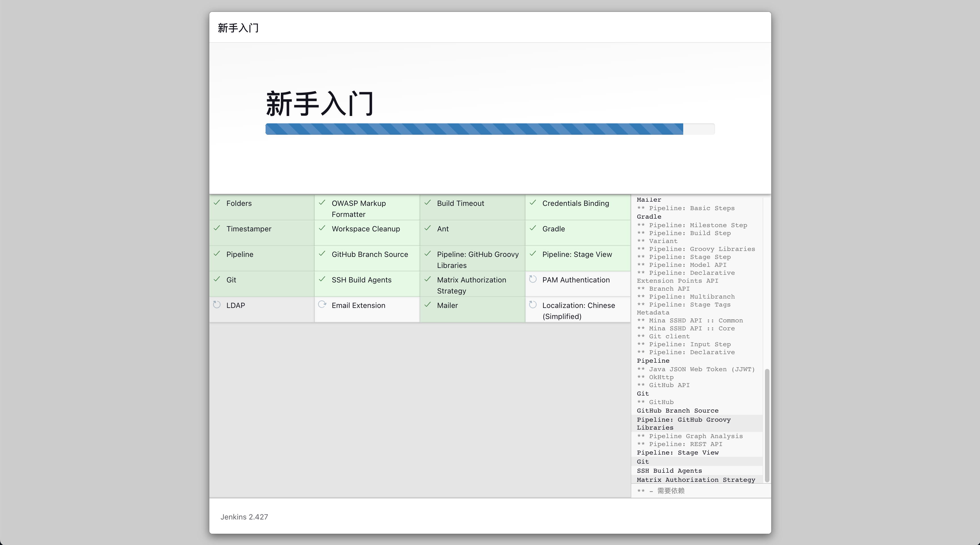
Task: Click the Matrix Authorization Strategy log entry
Action: click(696, 479)
